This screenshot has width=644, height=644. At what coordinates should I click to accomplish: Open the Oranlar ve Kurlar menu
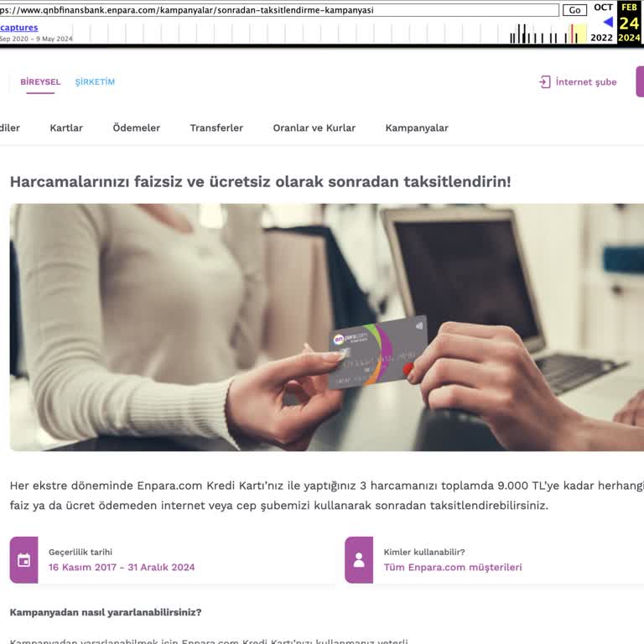314,127
